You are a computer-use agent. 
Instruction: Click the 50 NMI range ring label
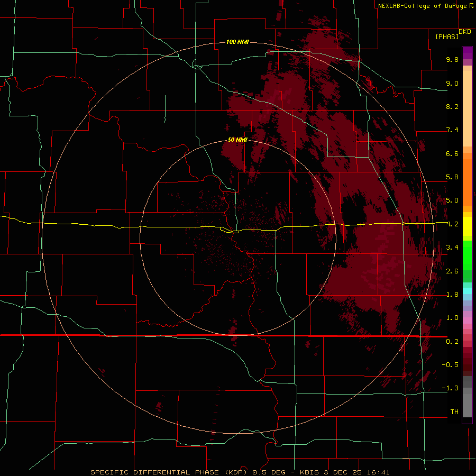coord(237,140)
